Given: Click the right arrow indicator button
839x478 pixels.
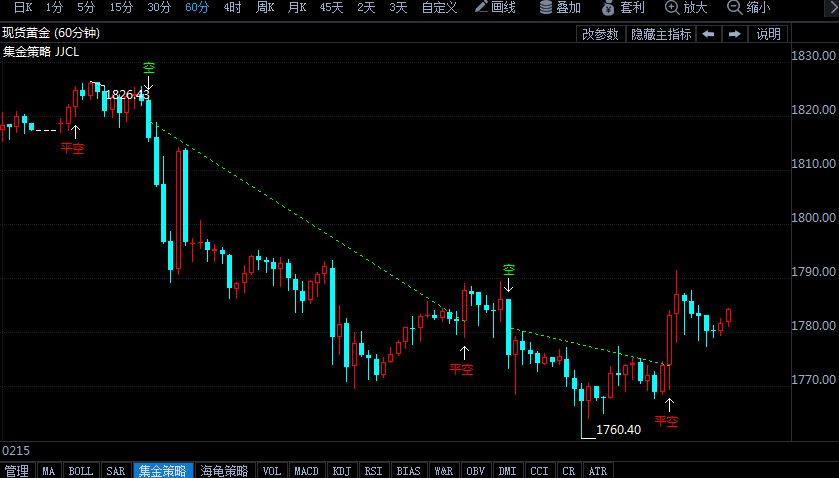Looking at the screenshot, I should (735, 34).
